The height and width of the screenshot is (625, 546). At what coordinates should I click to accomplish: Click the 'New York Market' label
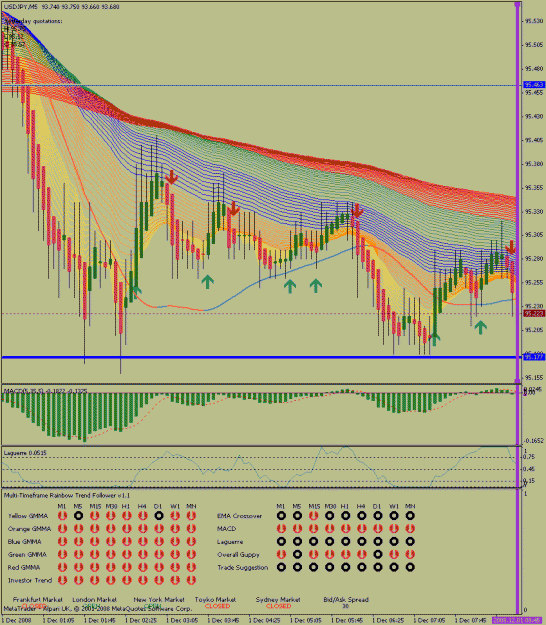159,599
